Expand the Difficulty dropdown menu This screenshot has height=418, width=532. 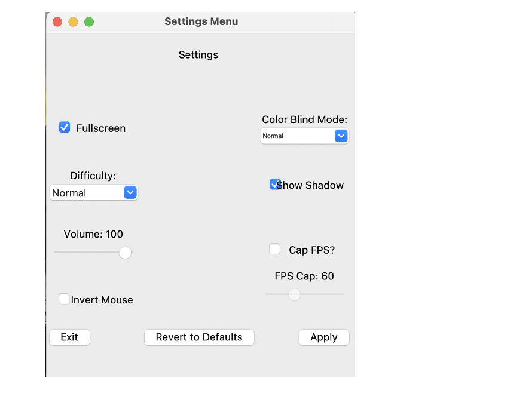tap(93, 193)
